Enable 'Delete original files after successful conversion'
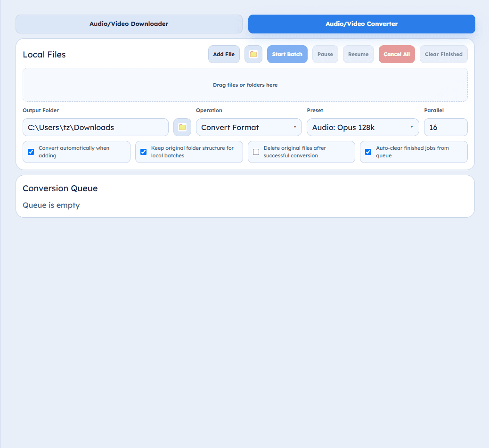 pos(256,152)
